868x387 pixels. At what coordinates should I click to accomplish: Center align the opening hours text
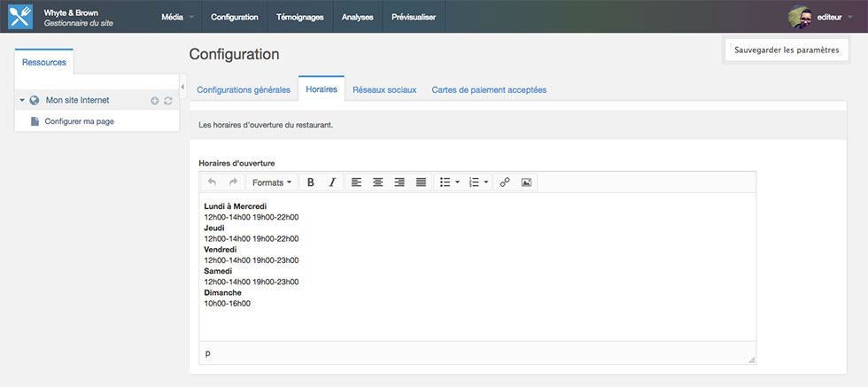[x=378, y=182]
